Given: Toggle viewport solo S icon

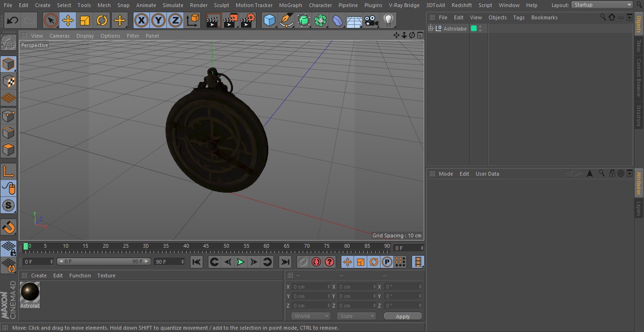Looking at the screenshot, I should [x=8, y=205].
